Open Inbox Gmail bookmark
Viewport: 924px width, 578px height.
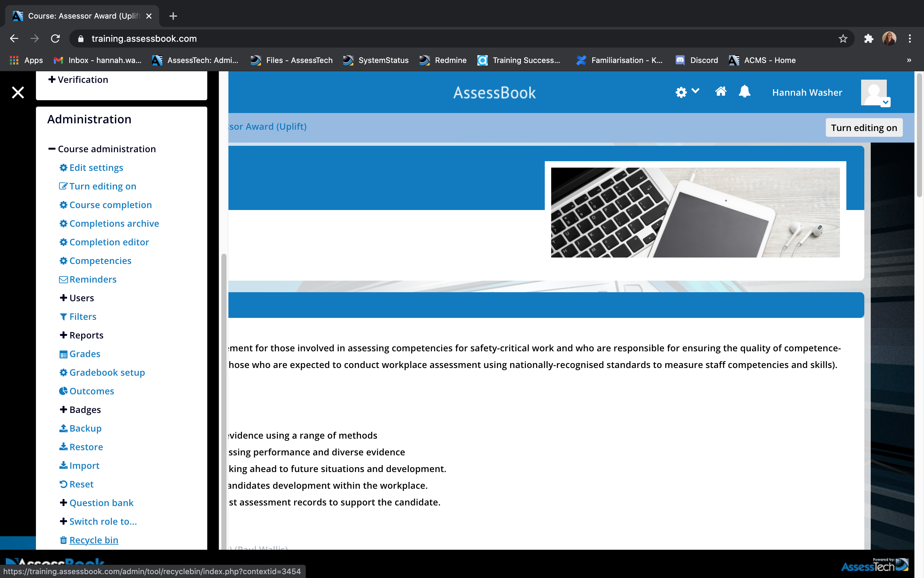pyautogui.click(x=97, y=60)
